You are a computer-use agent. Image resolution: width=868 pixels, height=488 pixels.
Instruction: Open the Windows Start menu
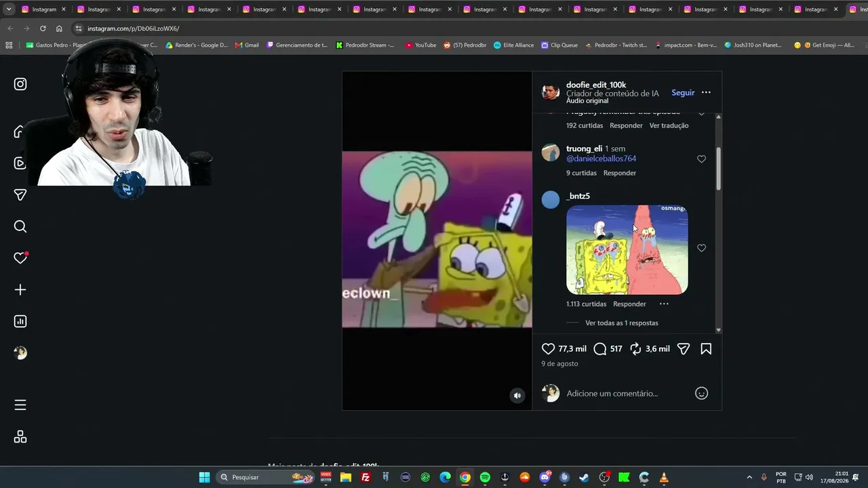click(204, 477)
